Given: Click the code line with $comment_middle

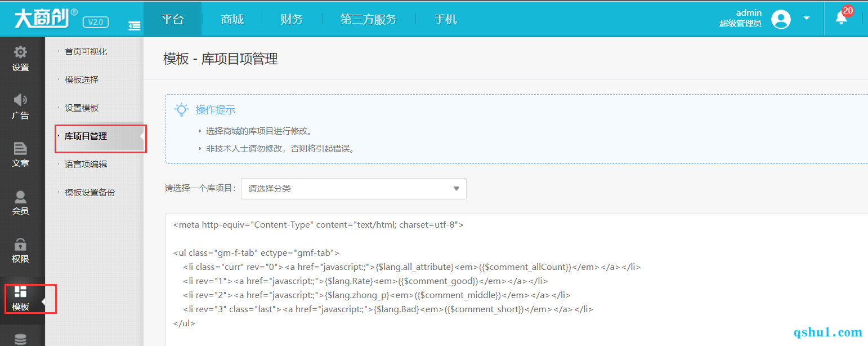Looking at the screenshot, I should pyautogui.click(x=377, y=295).
